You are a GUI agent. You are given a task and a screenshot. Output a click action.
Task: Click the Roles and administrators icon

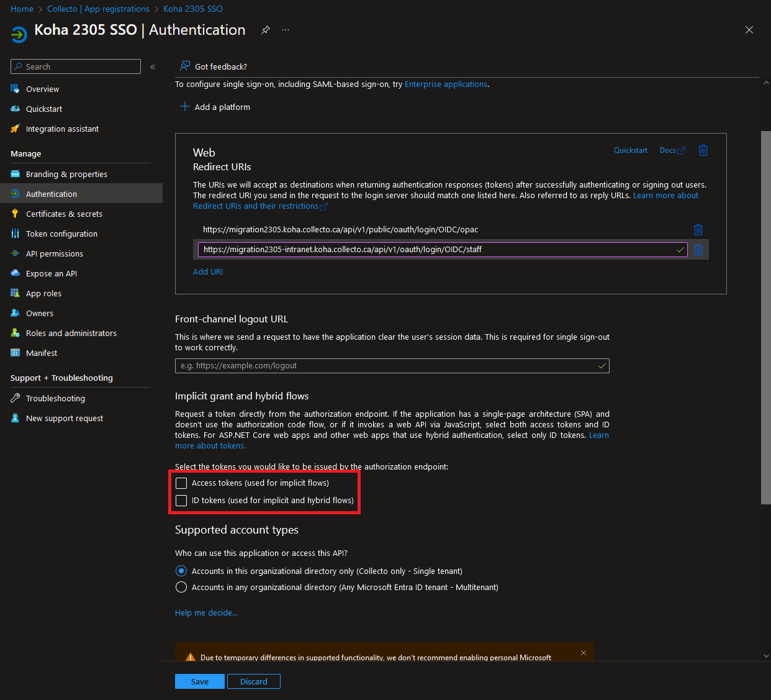pos(15,333)
